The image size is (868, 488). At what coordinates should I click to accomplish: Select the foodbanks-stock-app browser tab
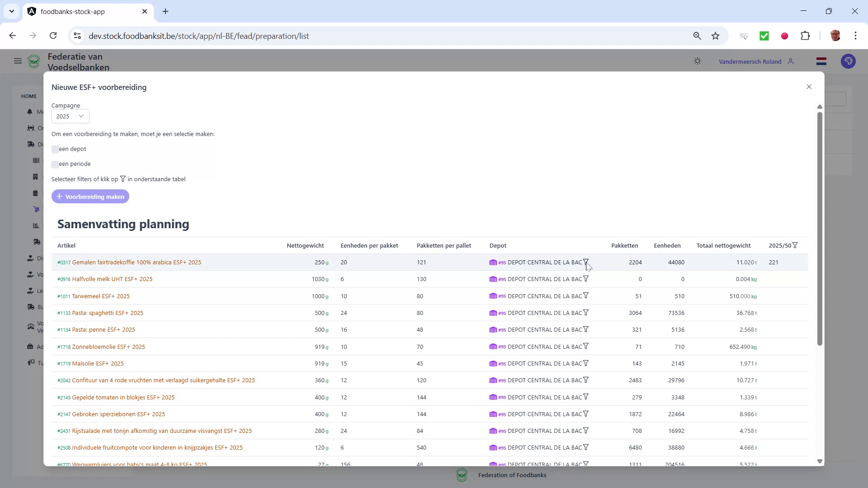(72, 11)
